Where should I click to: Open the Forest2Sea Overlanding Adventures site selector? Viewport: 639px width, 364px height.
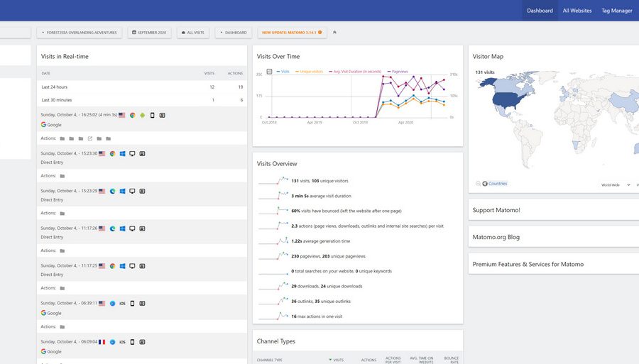click(x=80, y=33)
